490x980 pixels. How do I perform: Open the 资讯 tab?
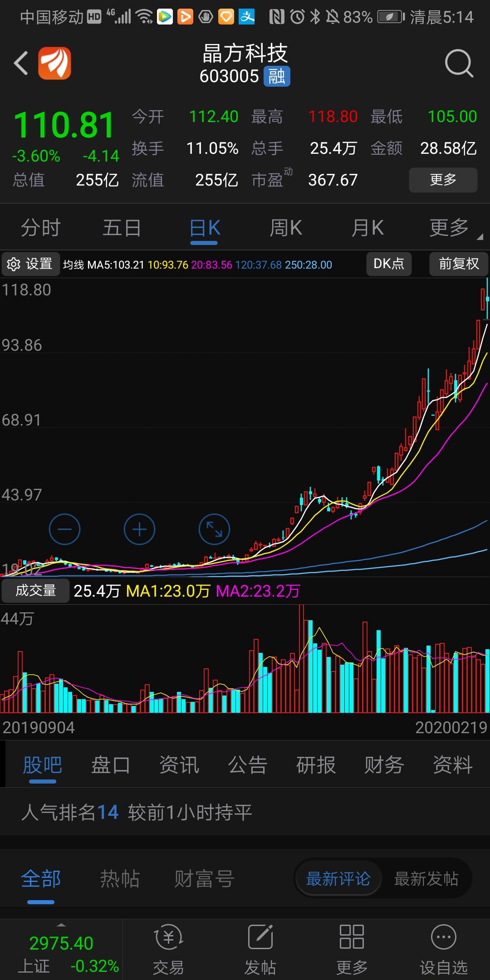pos(179,765)
